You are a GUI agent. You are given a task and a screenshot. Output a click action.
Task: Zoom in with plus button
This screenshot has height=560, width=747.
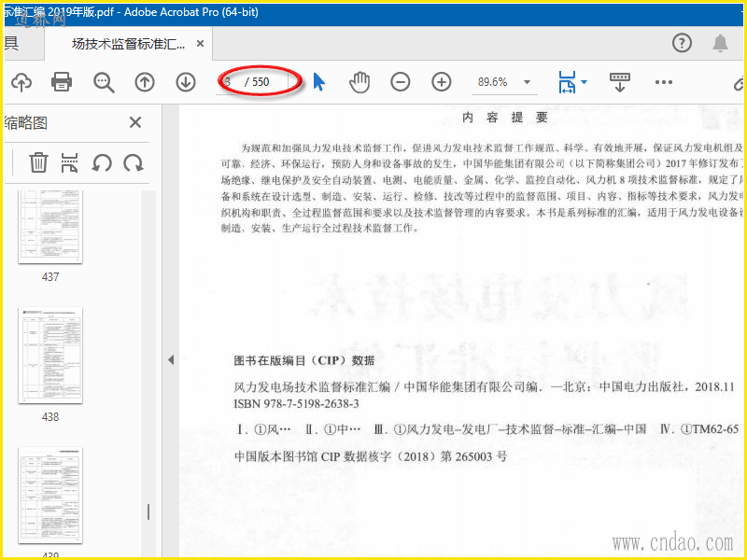click(441, 82)
